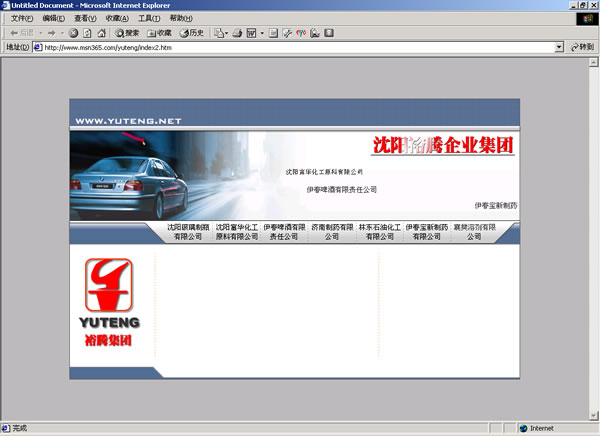Open the 收藏(A) menu
The height and width of the screenshot is (436, 600).
point(117,18)
